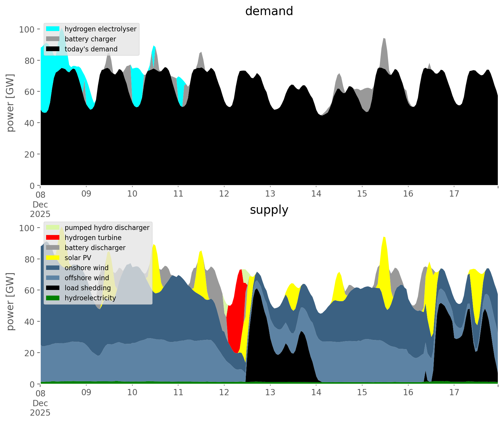Click the 08 Dec 2025 label under demand chart

click(x=40, y=204)
